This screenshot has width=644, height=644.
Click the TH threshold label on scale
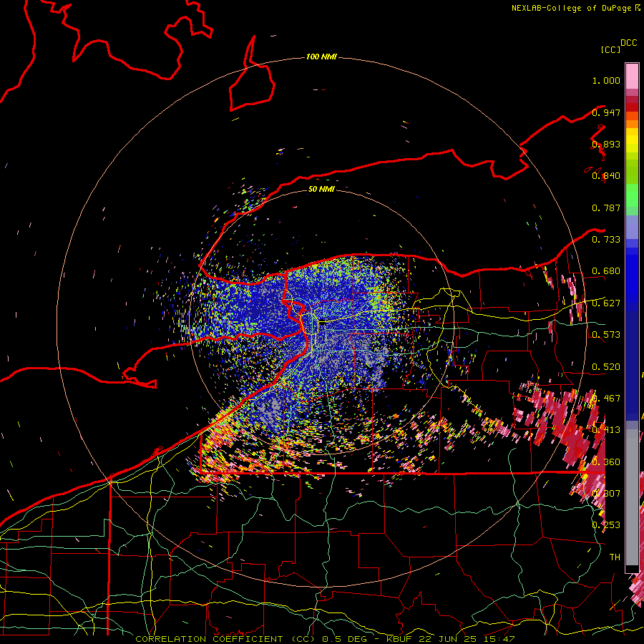615,557
